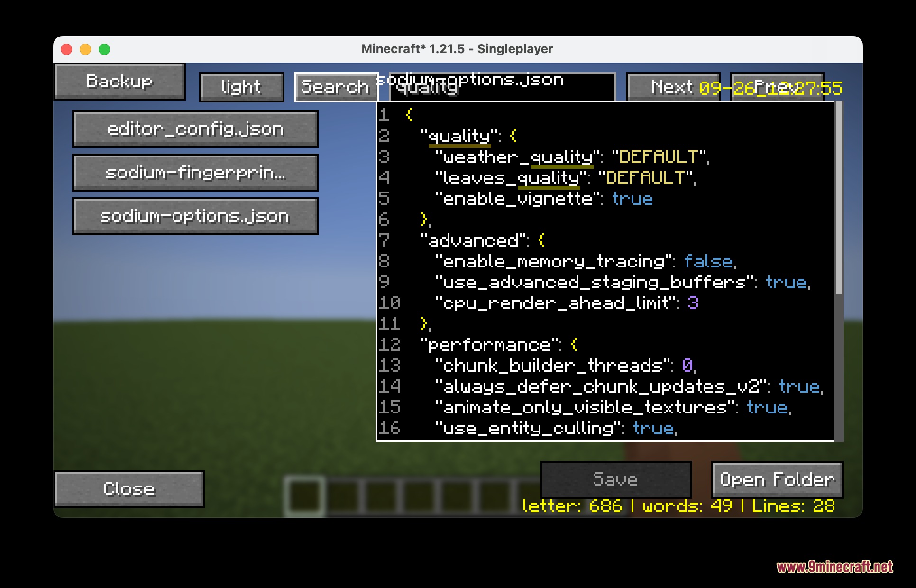Click the "DEFAULT" value on line 4
Viewport: 916px width, 588px height.
pos(645,178)
